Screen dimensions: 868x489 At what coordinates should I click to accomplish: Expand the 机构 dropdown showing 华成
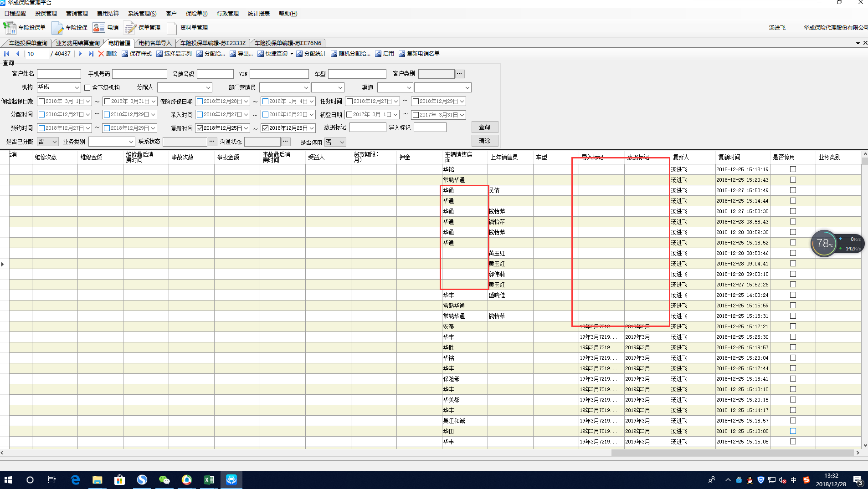pos(77,87)
